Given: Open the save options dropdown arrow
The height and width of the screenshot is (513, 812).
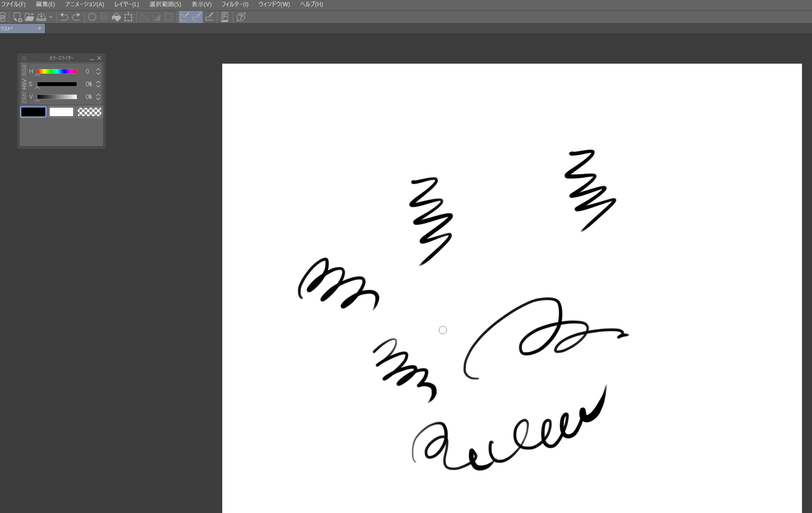Looking at the screenshot, I should pyautogui.click(x=51, y=17).
